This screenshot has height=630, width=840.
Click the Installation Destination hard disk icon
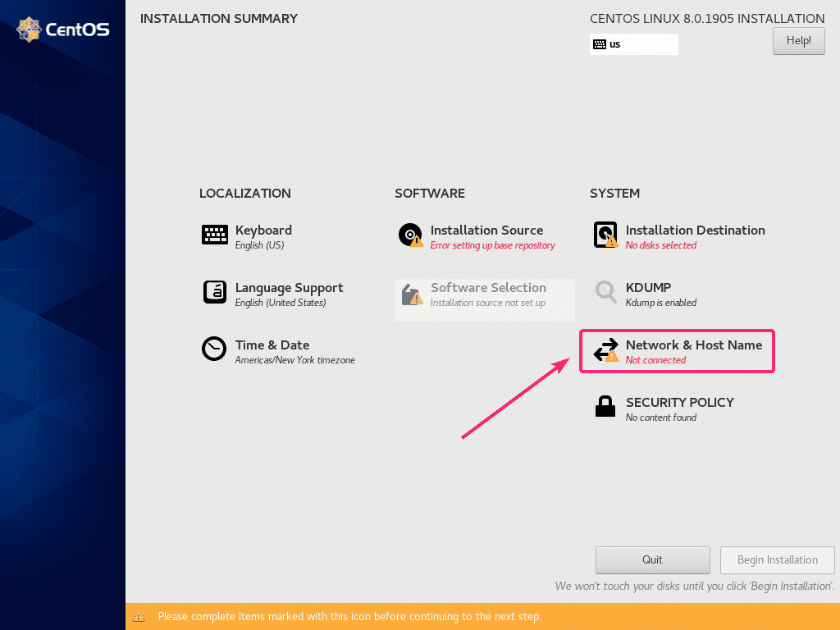[605, 235]
